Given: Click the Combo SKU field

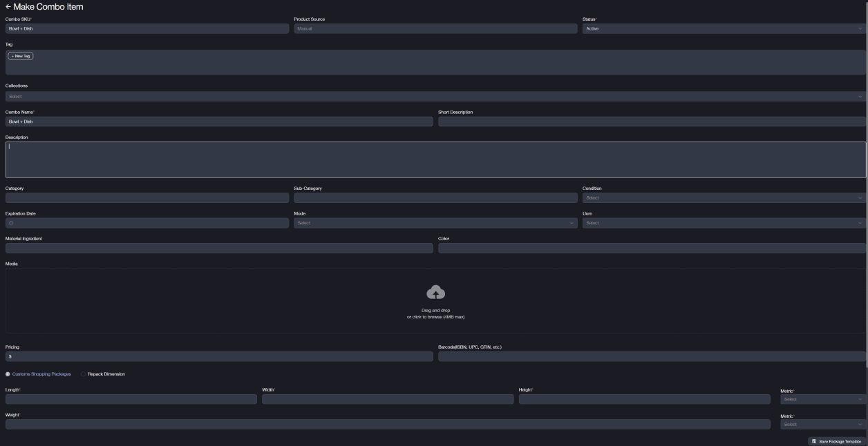Looking at the screenshot, I should click(147, 28).
